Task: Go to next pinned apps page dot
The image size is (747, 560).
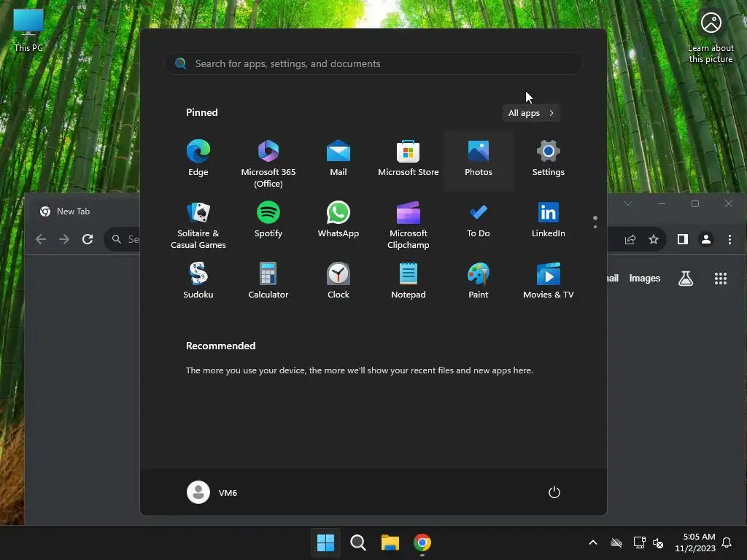Action: [x=595, y=227]
